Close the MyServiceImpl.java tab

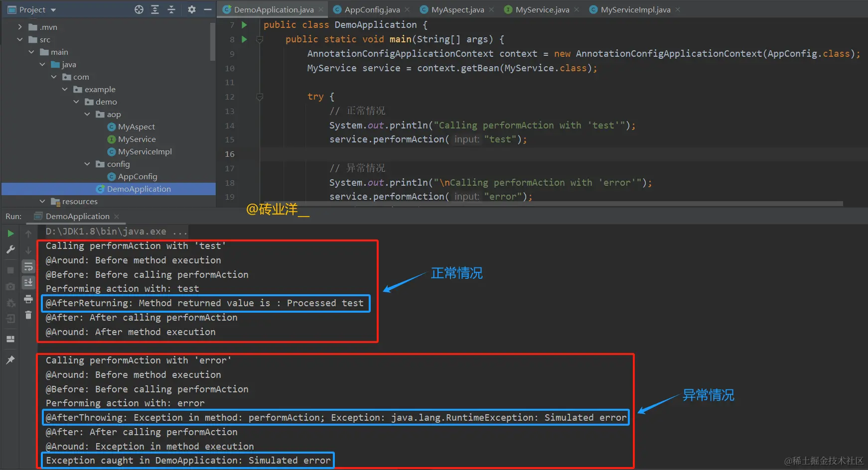[678, 9]
